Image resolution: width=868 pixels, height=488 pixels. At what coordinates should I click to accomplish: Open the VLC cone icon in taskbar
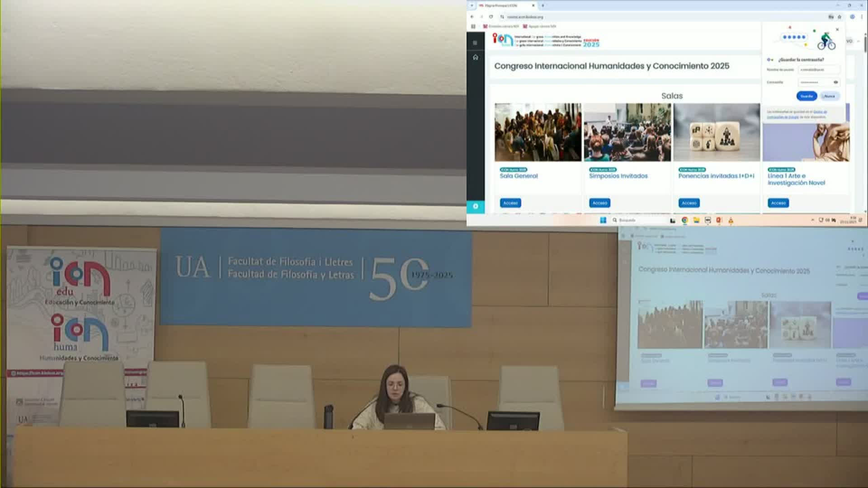click(731, 220)
